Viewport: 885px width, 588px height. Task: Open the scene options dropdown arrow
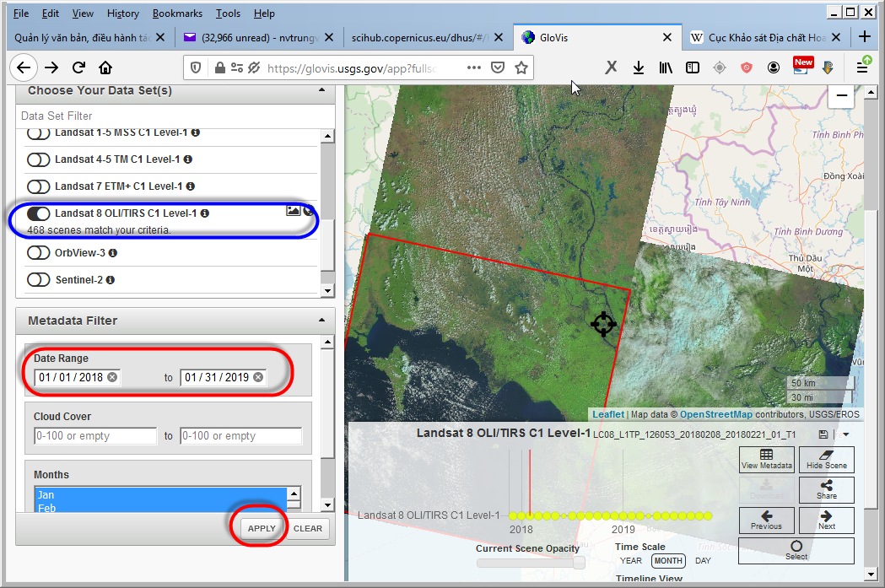pos(845,434)
